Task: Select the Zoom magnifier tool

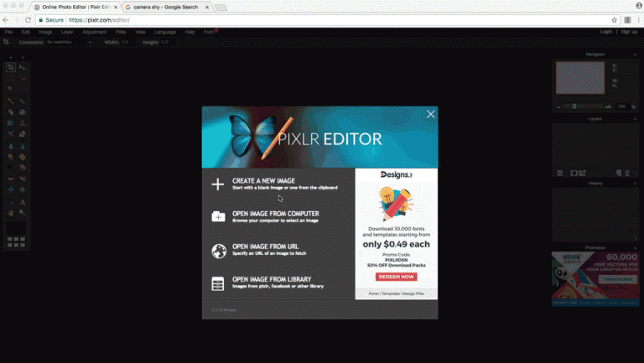Action: point(22,212)
